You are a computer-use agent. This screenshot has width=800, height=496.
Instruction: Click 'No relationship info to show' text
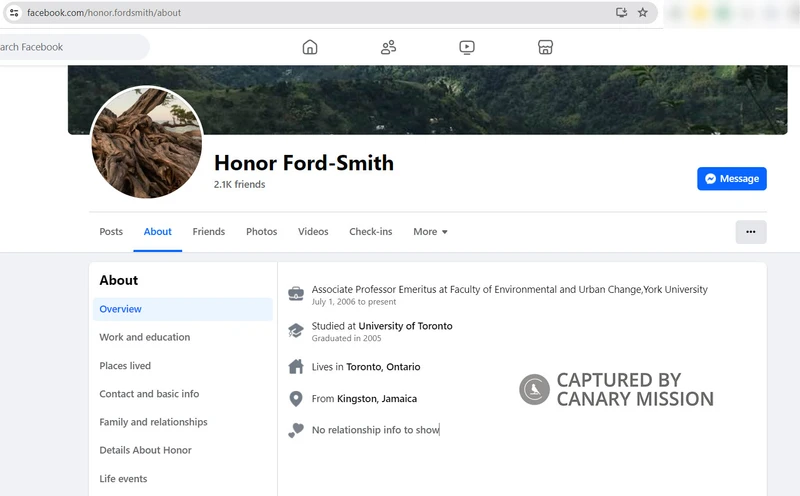[x=376, y=430]
